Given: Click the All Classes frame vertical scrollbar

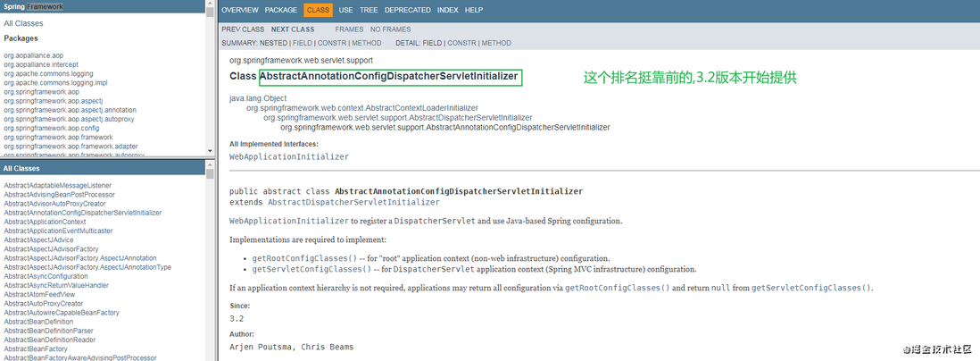Looking at the screenshot, I should [210, 260].
